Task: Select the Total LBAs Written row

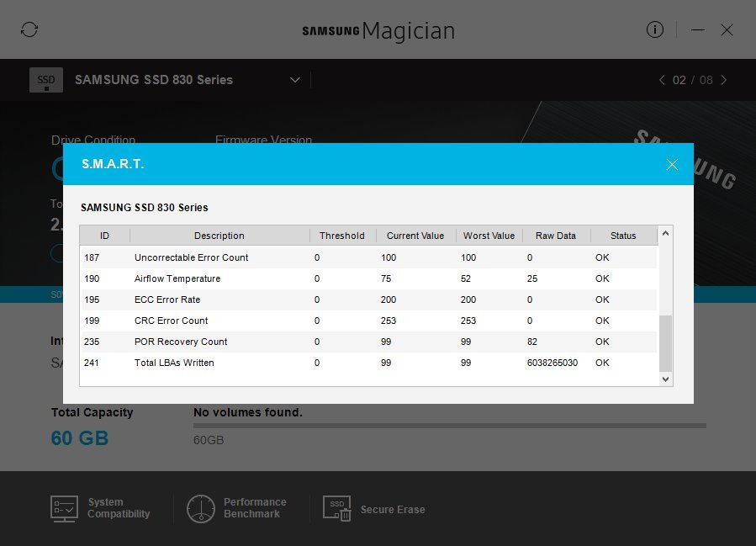Action: coord(368,363)
